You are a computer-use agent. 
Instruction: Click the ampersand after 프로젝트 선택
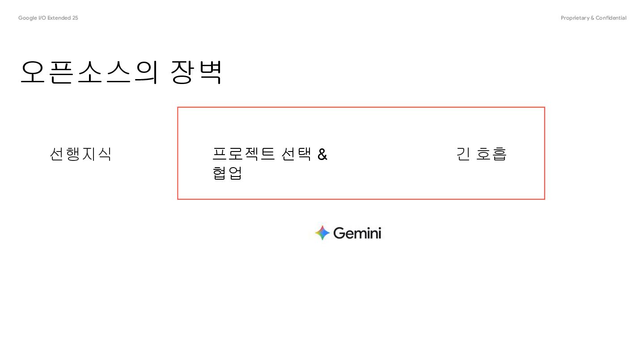tap(322, 155)
